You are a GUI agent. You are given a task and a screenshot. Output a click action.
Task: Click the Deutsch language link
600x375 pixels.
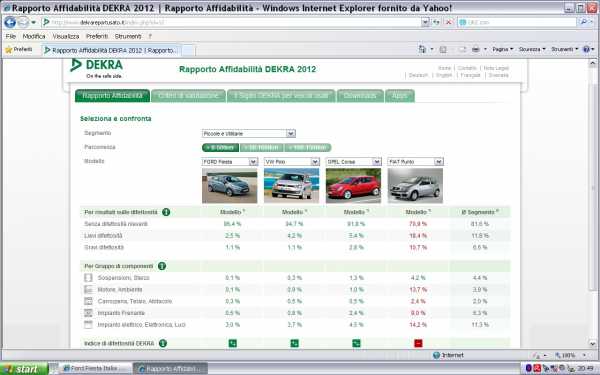[418, 75]
